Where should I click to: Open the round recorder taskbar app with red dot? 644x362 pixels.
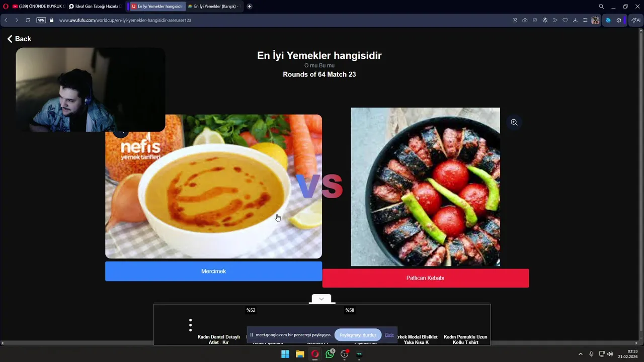pyautogui.click(x=345, y=354)
